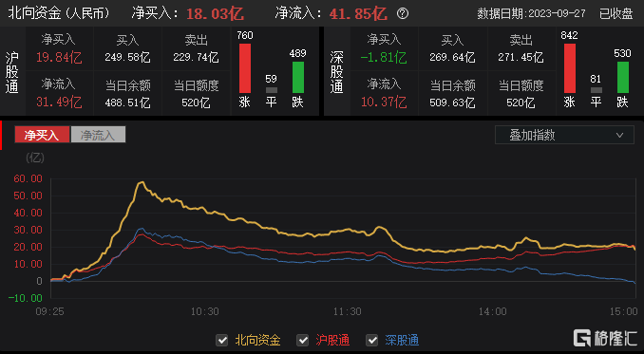Image resolution: width=644 pixels, height=354 pixels.
Task: Click the 深股通 flat count 81
Action: (x=596, y=79)
